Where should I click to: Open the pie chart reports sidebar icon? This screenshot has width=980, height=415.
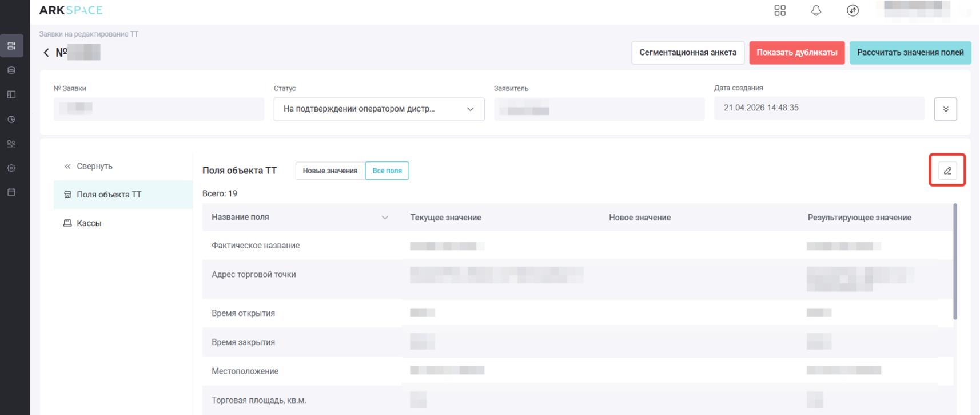(11, 120)
